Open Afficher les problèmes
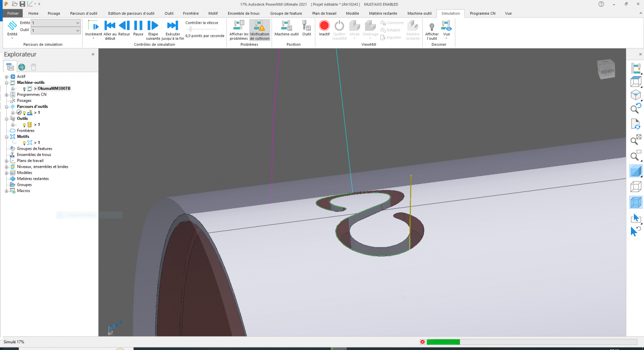Viewport: 644px width, 350px height. 239,30
